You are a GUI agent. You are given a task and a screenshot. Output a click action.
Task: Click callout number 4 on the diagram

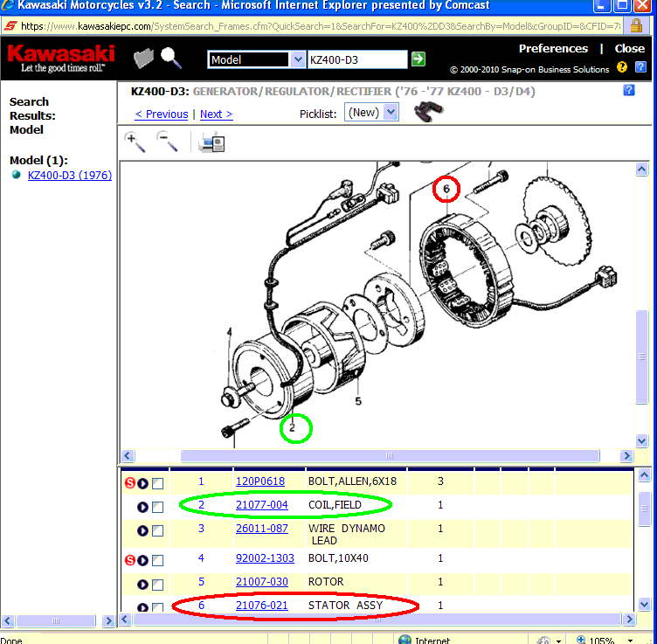(229, 332)
